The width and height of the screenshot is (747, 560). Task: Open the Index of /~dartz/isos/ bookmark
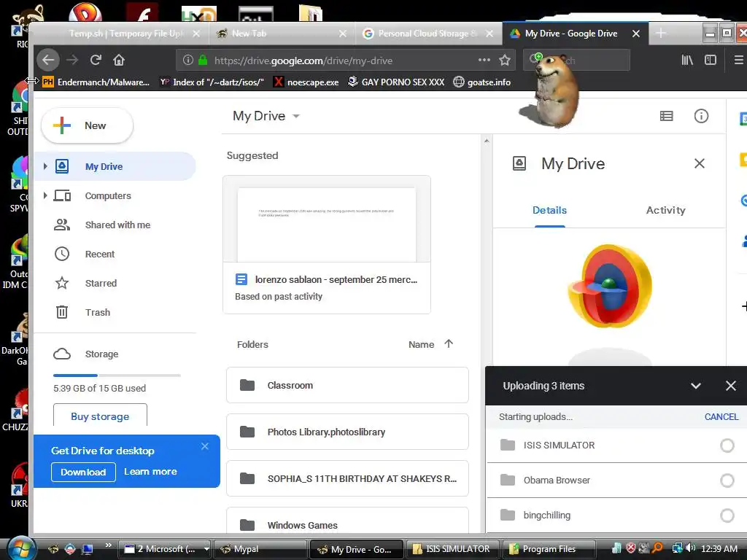click(x=212, y=82)
